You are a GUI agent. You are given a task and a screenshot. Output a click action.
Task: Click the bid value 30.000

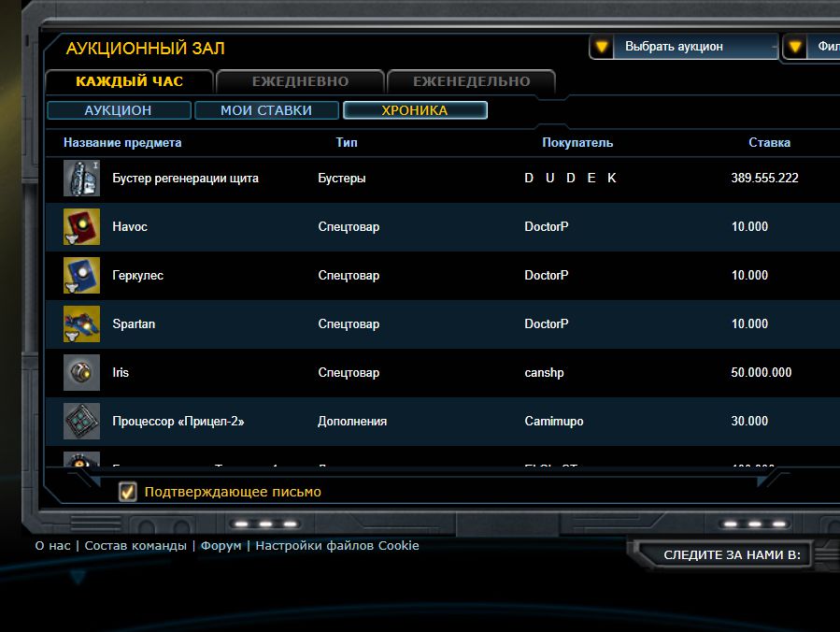pos(749,422)
